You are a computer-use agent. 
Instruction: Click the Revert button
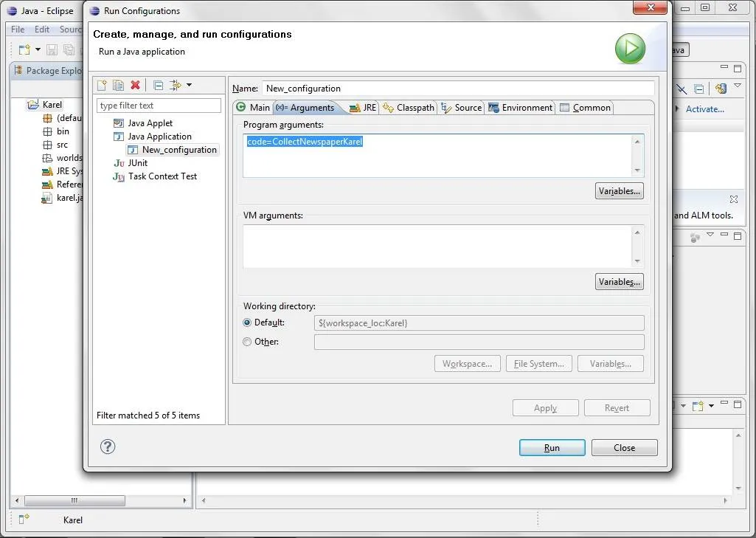(x=617, y=407)
